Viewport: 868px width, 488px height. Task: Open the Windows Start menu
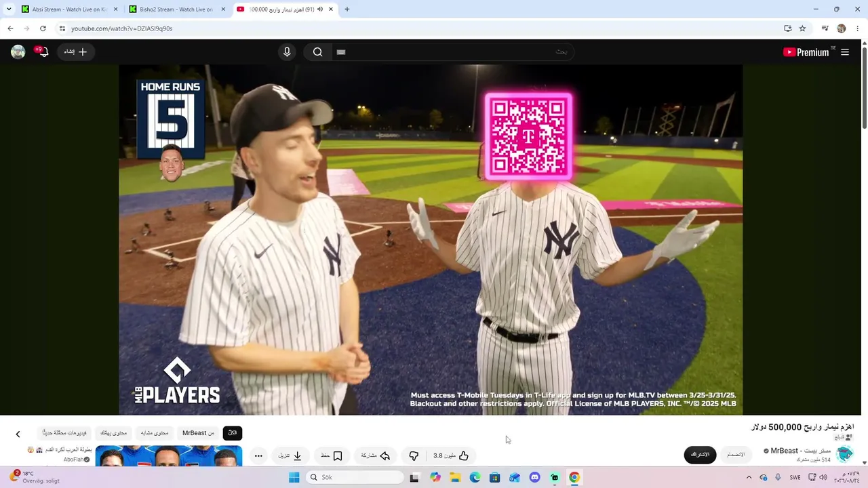tap(294, 477)
